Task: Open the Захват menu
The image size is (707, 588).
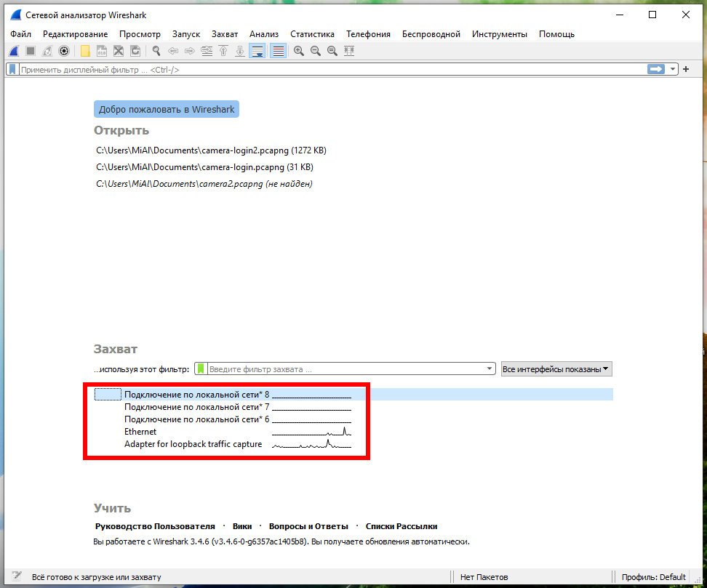Action: coord(225,34)
